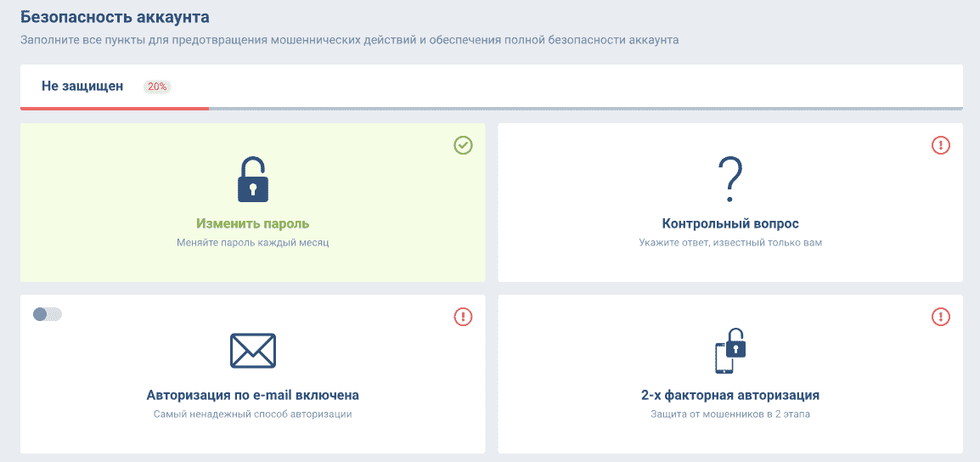Click the Не защищен status label
This screenshot has height=462, width=980.
[x=82, y=87]
